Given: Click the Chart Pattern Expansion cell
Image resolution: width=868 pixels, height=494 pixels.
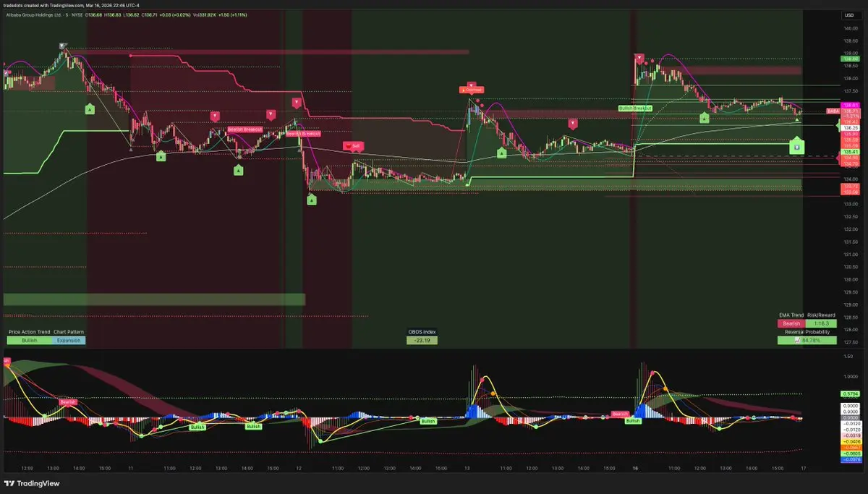Looking at the screenshot, I should 69,339.
